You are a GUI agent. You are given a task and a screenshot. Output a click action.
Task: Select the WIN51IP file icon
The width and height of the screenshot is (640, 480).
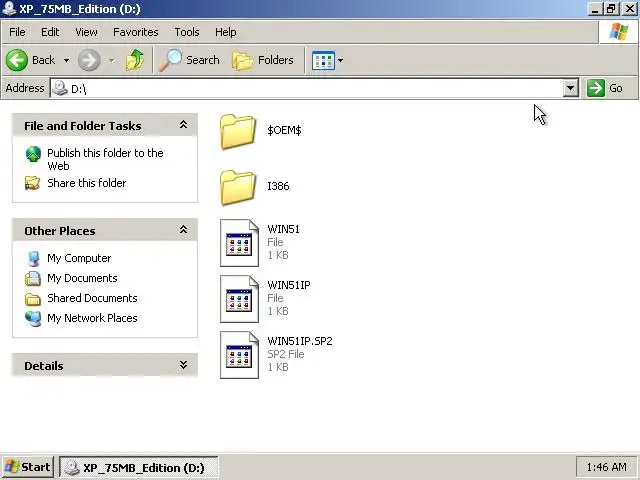(x=239, y=299)
